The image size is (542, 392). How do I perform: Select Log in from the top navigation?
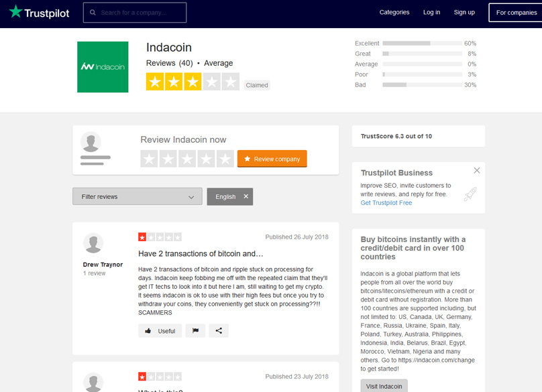(431, 12)
